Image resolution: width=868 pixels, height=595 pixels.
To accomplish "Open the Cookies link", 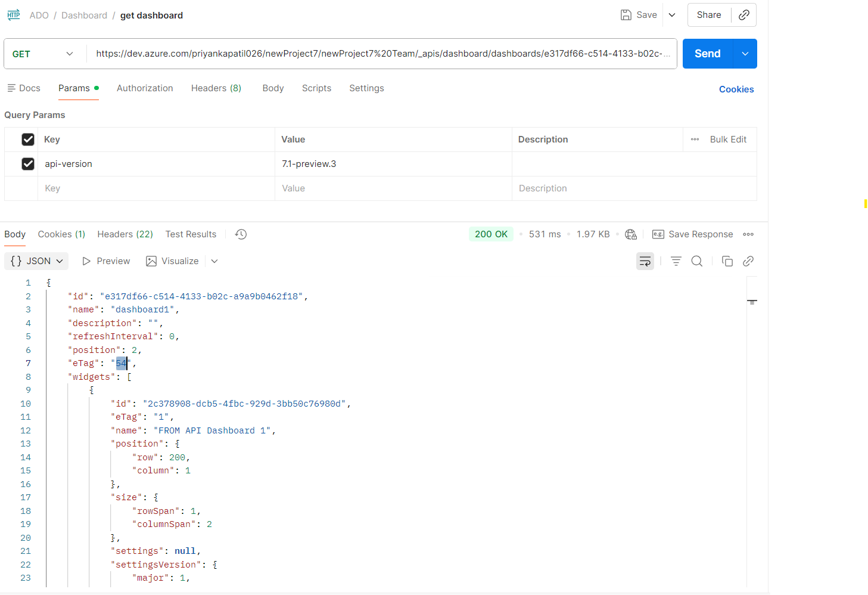I will (x=736, y=89).
